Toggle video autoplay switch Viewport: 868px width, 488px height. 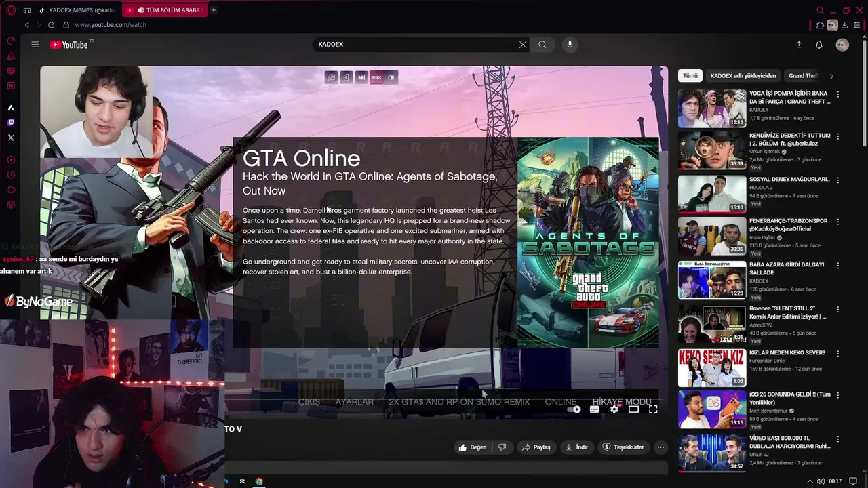(x=574, y=409)
